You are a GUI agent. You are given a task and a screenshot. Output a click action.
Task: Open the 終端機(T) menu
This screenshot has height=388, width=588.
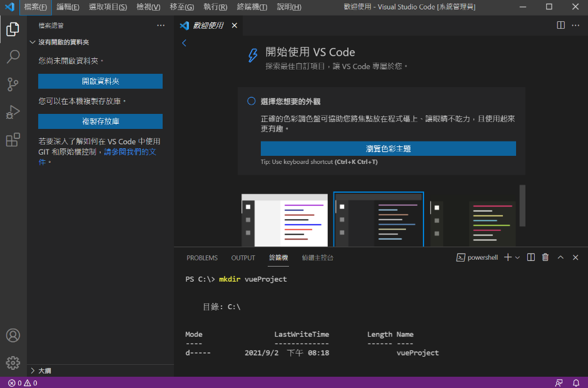coord(252,7)
